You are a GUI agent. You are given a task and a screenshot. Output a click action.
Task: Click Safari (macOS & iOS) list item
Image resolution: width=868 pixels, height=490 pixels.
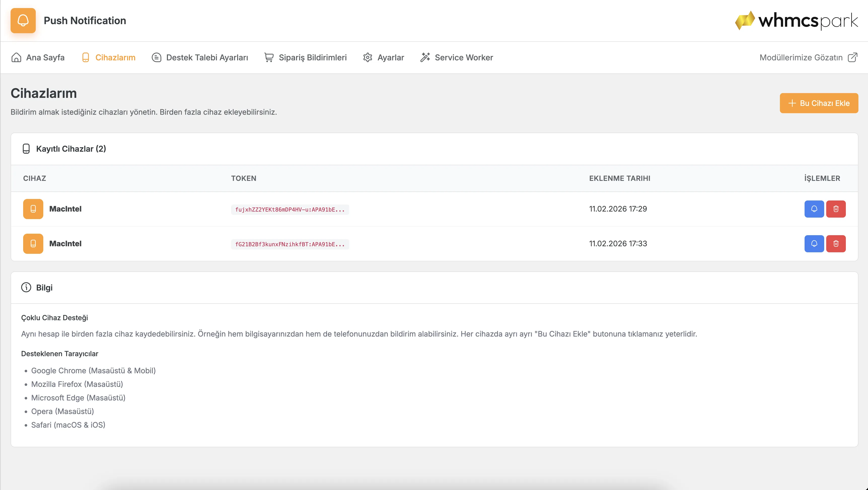point(68,425)
